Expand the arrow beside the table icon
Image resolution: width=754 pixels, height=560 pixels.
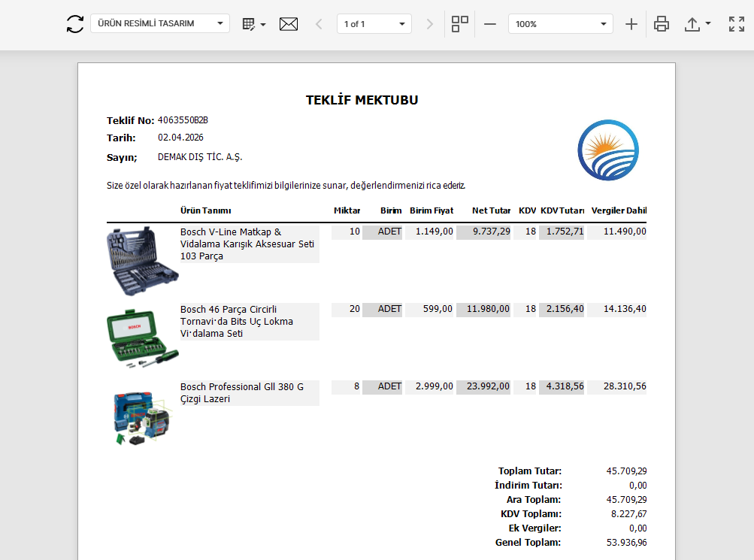263,25
